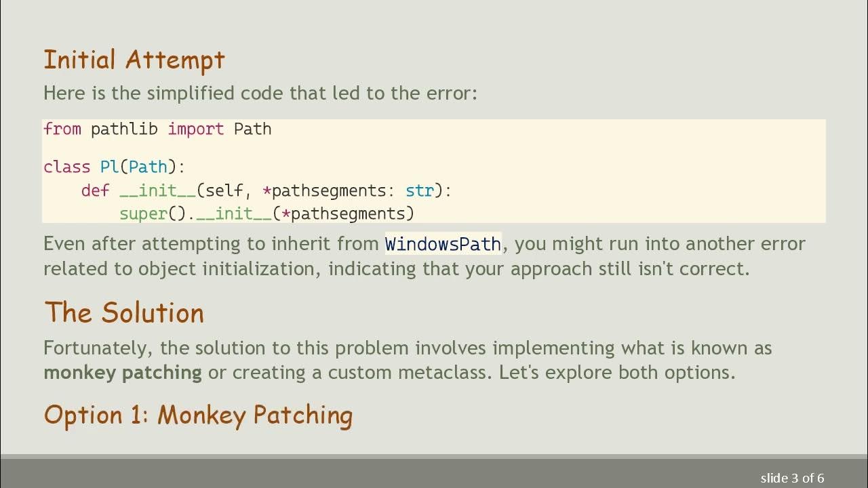This screenshot has width=868, height=488.
Task: Click the 'Pl' class name in the code
Action: [x=108, y=167]
